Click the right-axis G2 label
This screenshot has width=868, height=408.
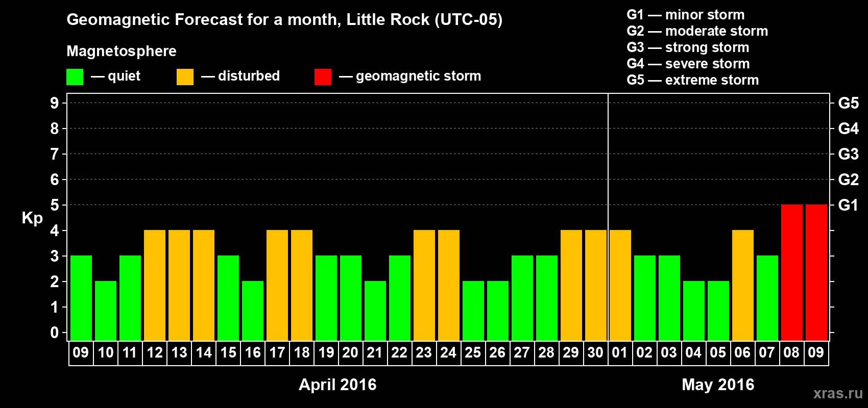pyautogui.click(x=848, y=180)
